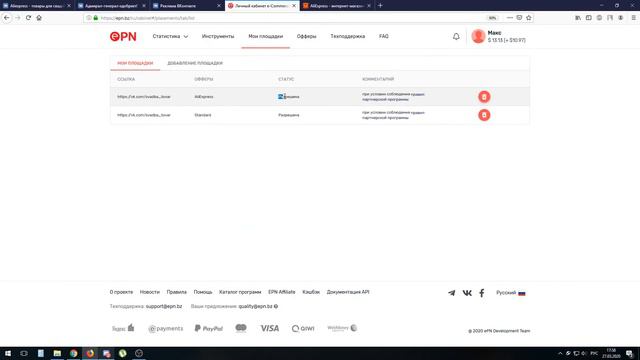Open the FAQ menu item
640x360 pixels.
(384, 36)
